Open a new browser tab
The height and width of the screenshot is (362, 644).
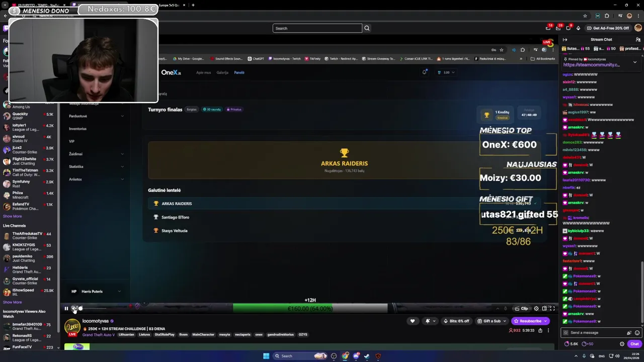(193, 5)
